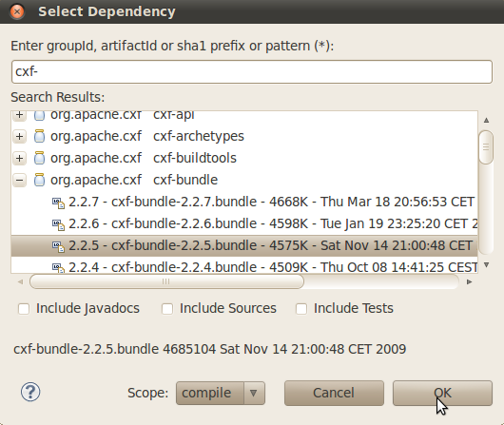Click the Cancel button
Image resolution: width=504 pixels, height=425 pixels.
334,393
